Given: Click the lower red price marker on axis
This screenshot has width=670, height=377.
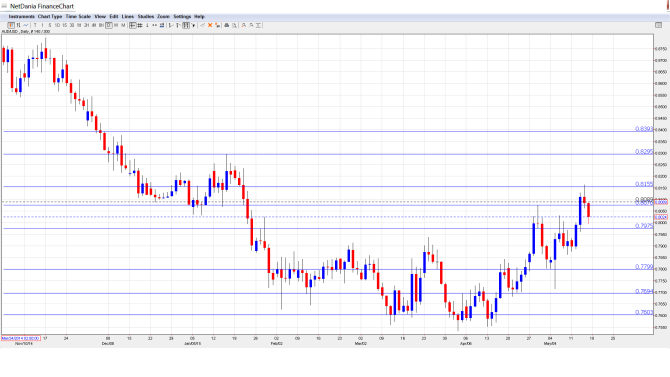Looking at the screenshot, I should tap(661, 217).
